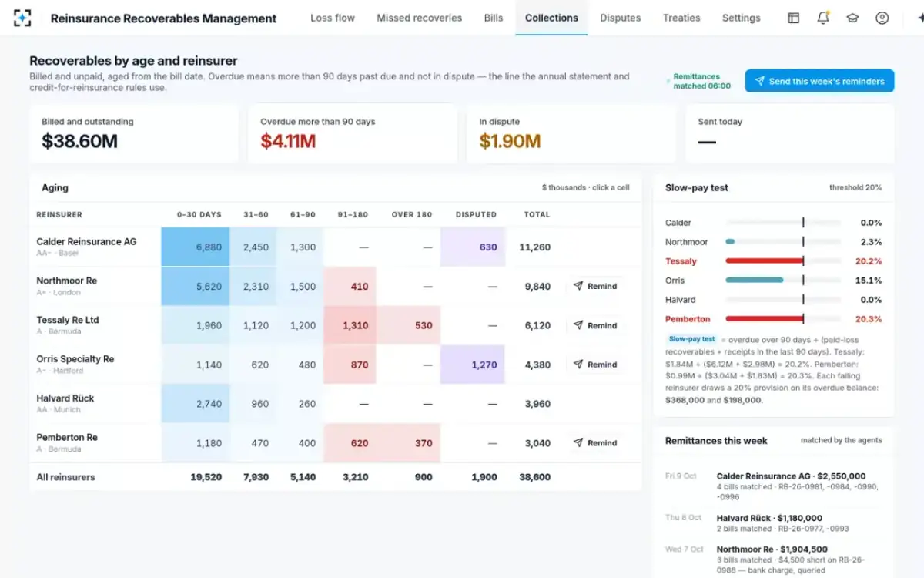The image size is (924, 578).
Task: Click Remittances matched 06:00 status
Action: (698, 81)
